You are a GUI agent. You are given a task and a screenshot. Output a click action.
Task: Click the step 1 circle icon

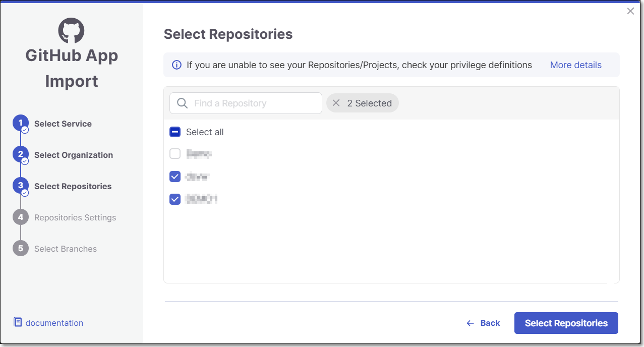tap(21, 124)
